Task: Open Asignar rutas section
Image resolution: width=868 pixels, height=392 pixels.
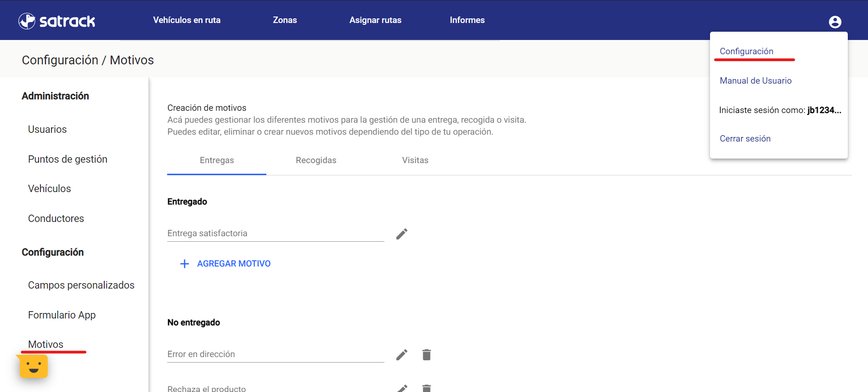Action: tap(375, 20)
